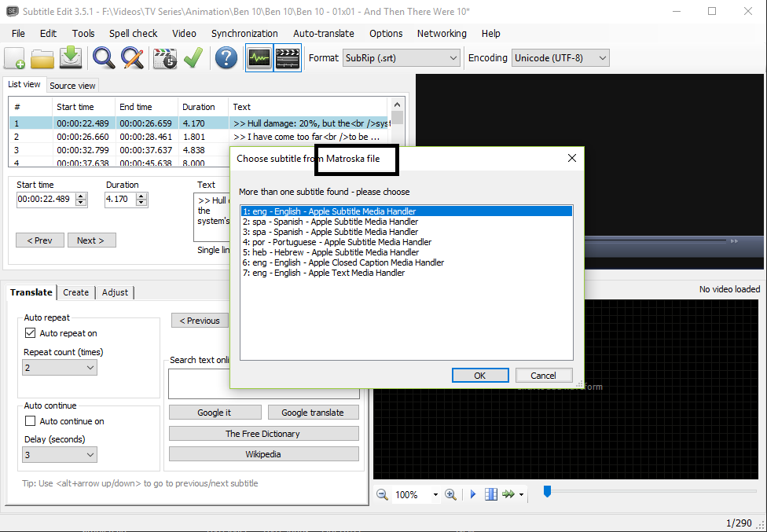Enable Auto continue on checkbox
Image resolution: width=767 pixels, height=532 pixels.
click(x=31, y=421)
